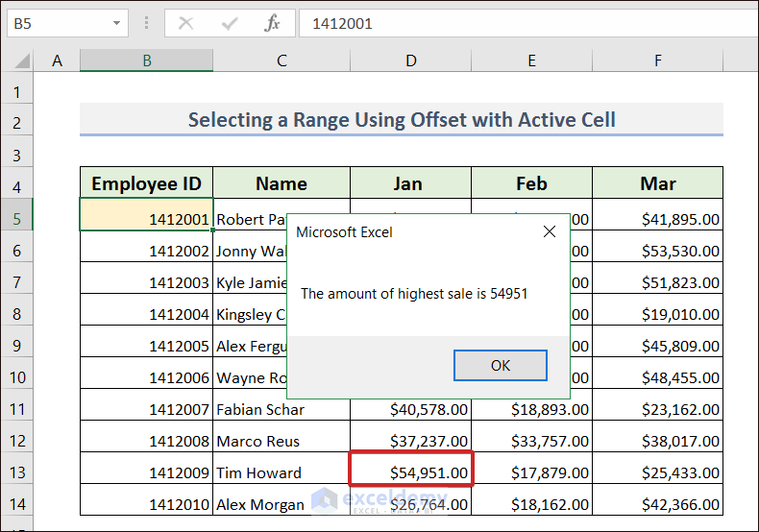Click the title cell 'Selecting a Range Using Offset'
This screenshot has width=759, height=532.
402,119
